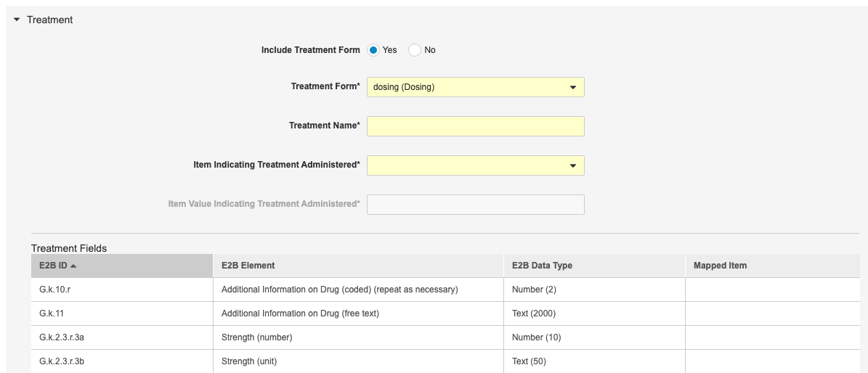Screen dimensions: 868x373
Task: Click the Treatment Name input field
Action: pos(475,126)
